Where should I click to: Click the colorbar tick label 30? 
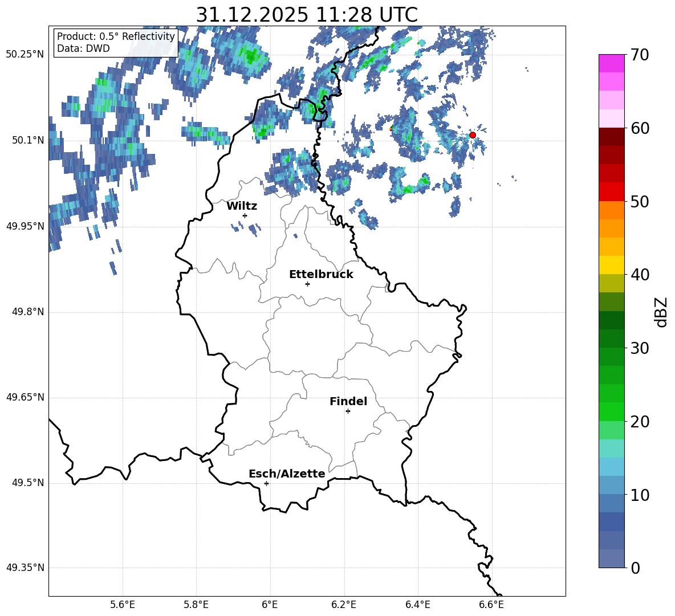640,348
